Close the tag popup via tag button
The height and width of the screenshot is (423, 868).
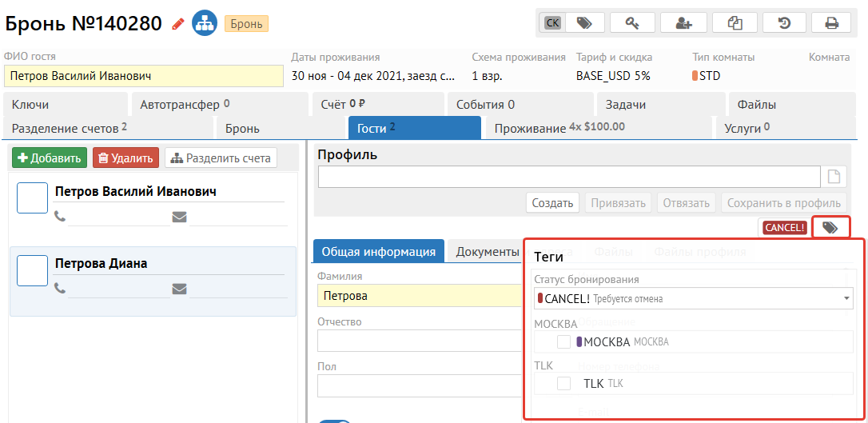(830, 228)
